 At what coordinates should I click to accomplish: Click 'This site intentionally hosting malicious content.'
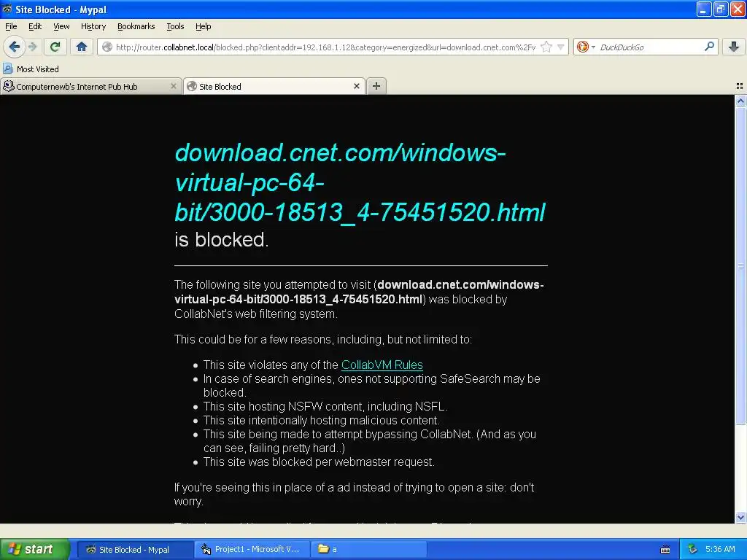coord(322,421)
